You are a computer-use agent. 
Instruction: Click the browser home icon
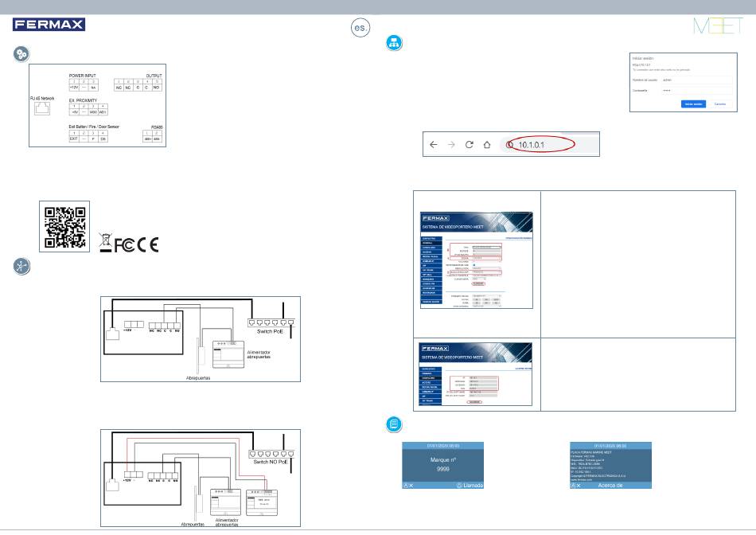click(487, 144)
